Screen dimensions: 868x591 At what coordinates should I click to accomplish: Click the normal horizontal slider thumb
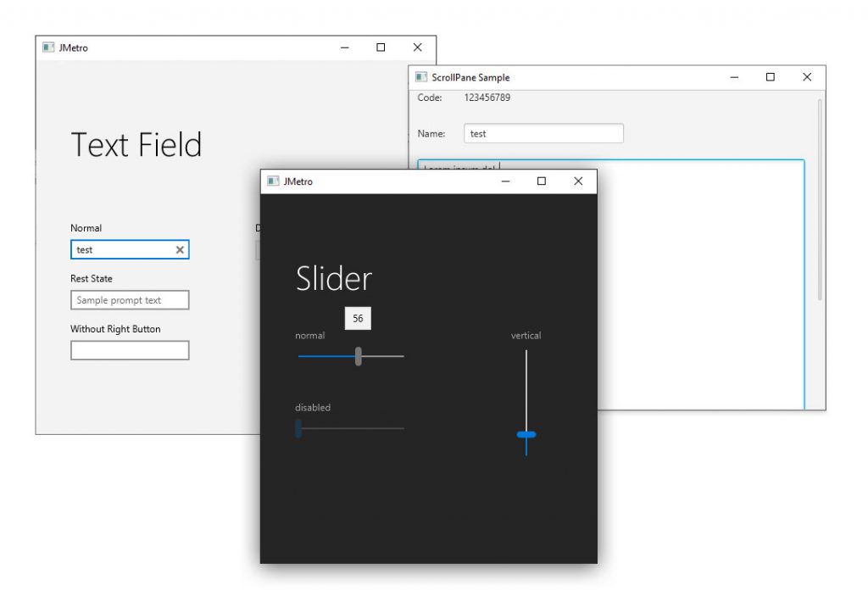[x=359, y=356]
